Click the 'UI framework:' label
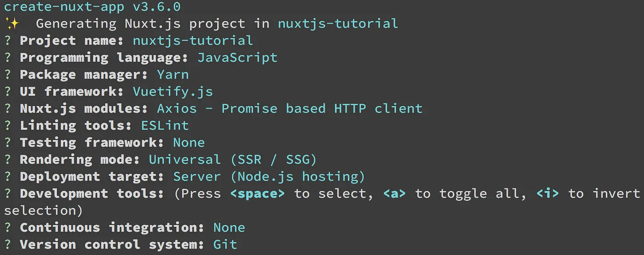Image resolution: width=644 pixels, height=255 pixels. click(72, 91)
